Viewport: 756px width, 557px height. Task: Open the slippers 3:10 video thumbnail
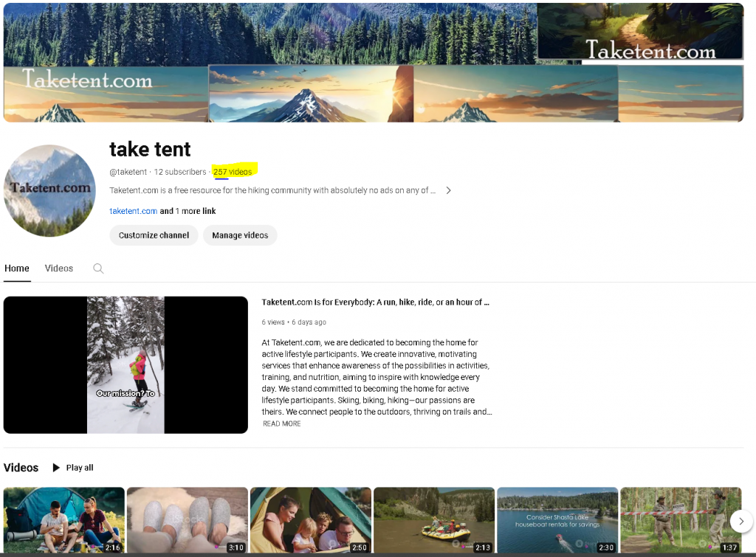[x=188, y=520]
